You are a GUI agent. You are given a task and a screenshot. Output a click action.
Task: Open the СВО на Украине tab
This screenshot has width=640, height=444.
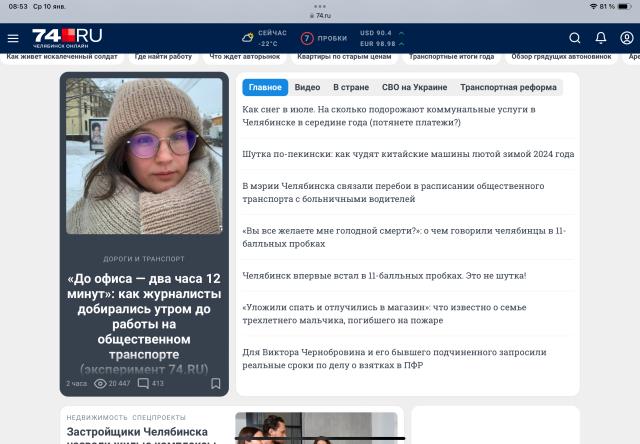pyautogui.click(x=414, y=87)
